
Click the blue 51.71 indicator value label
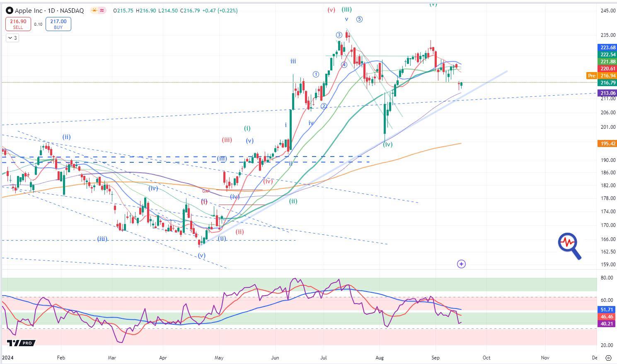click(607, 309)
